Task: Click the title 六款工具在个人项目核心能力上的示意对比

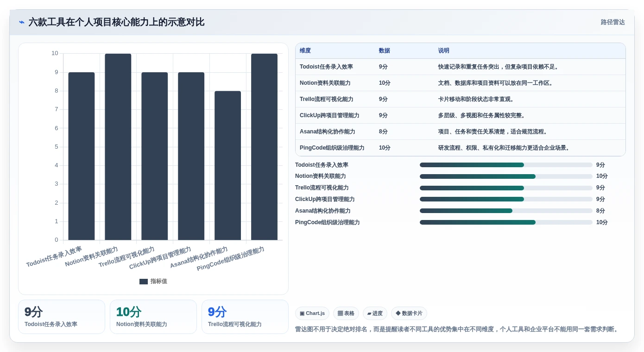Action: click(116, 22)
